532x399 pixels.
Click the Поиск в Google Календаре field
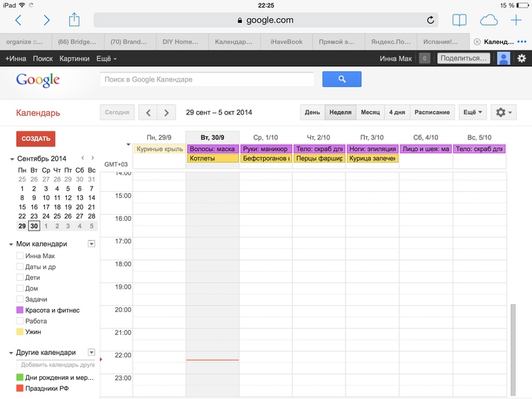(208, 79)
